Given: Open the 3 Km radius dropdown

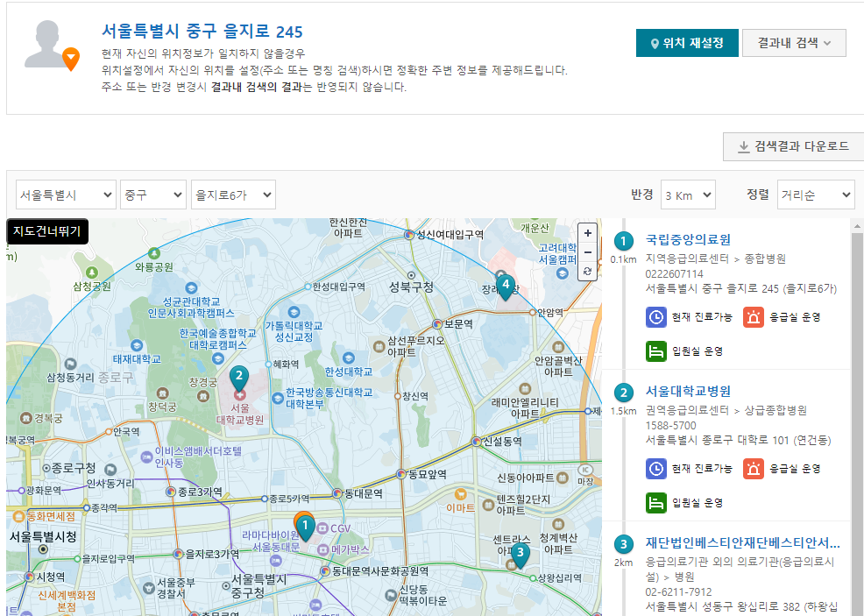Looking at the screenshot, I should (x=688, y=195).
